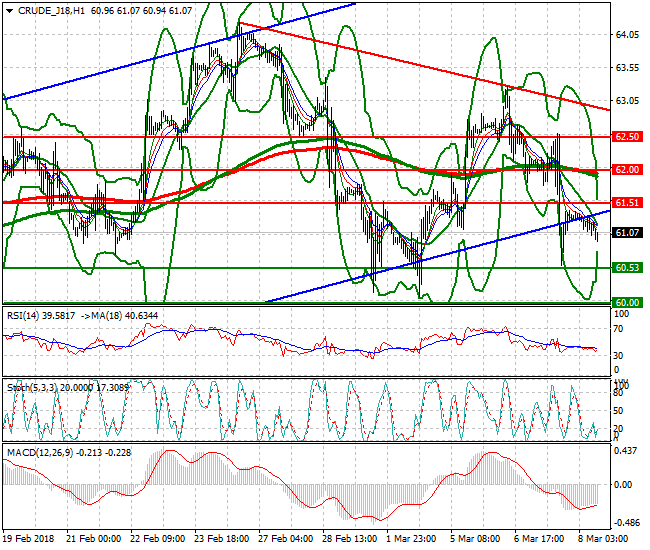Select the 63.05 price axis value

tap(627, 101)
